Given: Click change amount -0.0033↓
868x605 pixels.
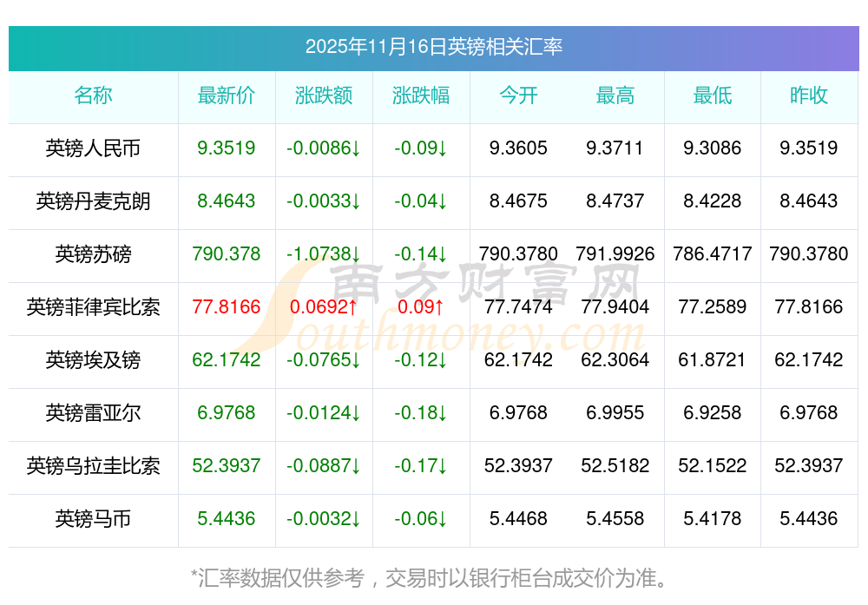Looking at the screenshot, I should click(324, 201).
